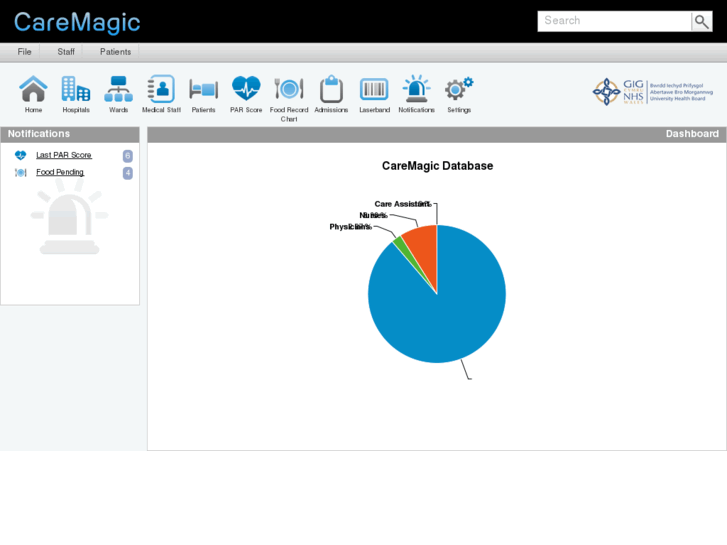Viewport: 727px width, 545px height.
Task: Click heart icon beside Last PAR Score
Action: tap(20, 155)
